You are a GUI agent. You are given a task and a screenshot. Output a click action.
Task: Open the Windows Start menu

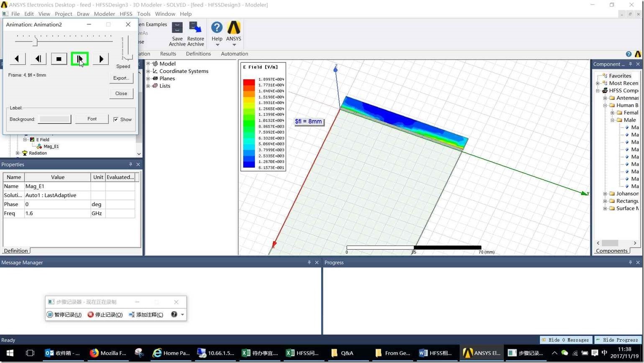tap(10, 353)
